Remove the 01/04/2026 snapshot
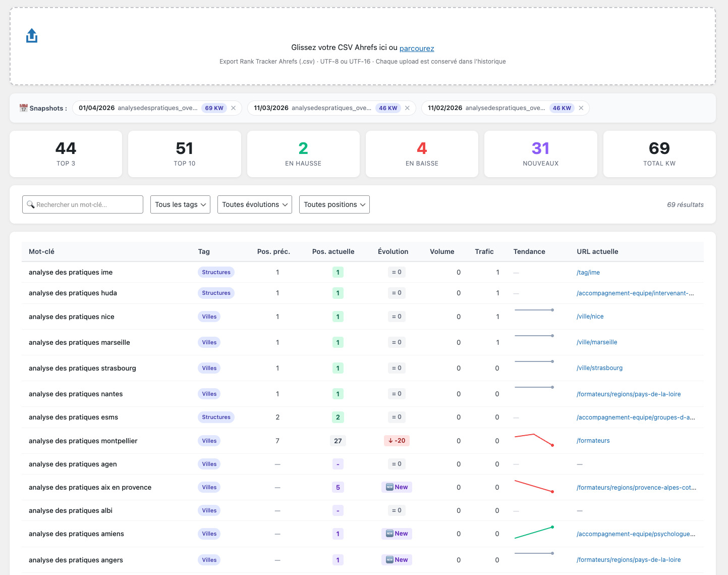Screen dimensions: 728x575 (x=234, y=108)
